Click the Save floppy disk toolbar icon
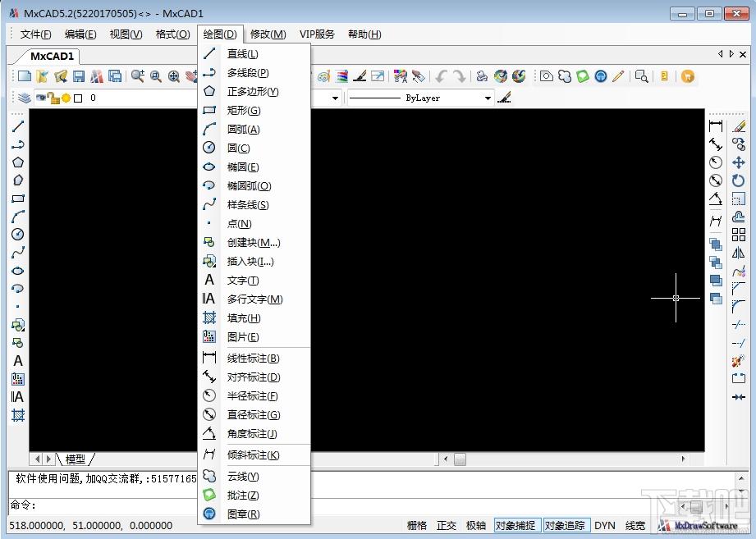Viewport: 756px width, 539px height. tap(79, 76)
